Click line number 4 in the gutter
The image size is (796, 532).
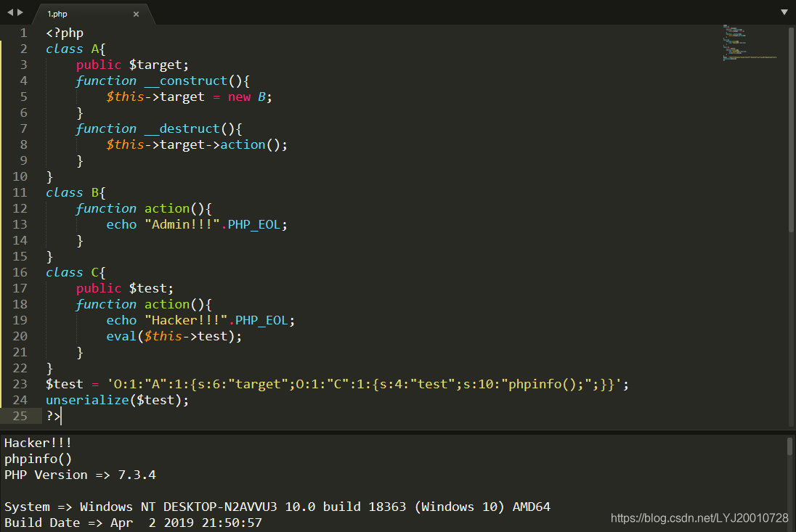pos(23,81)
